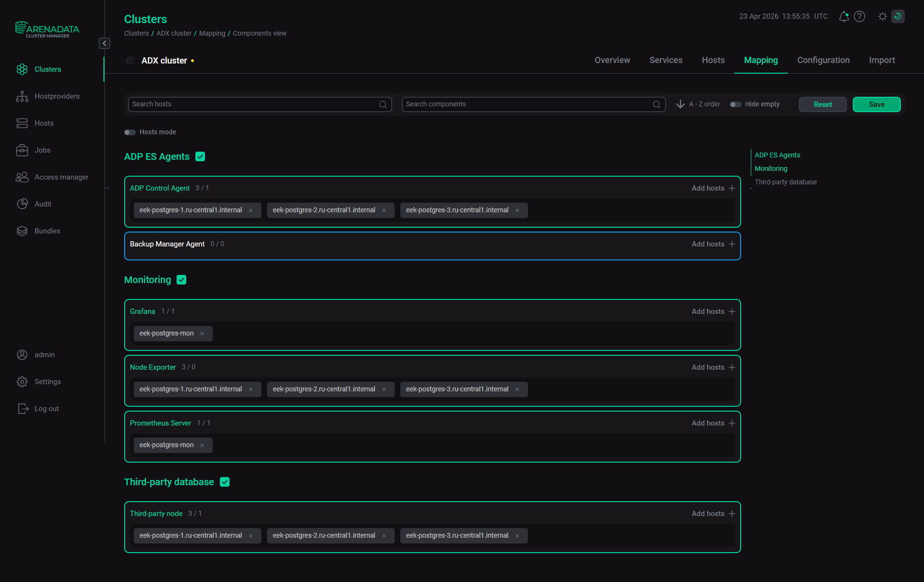Select dark theme moon icon
This screenshot has height=582, width=924.
point(898,16)
